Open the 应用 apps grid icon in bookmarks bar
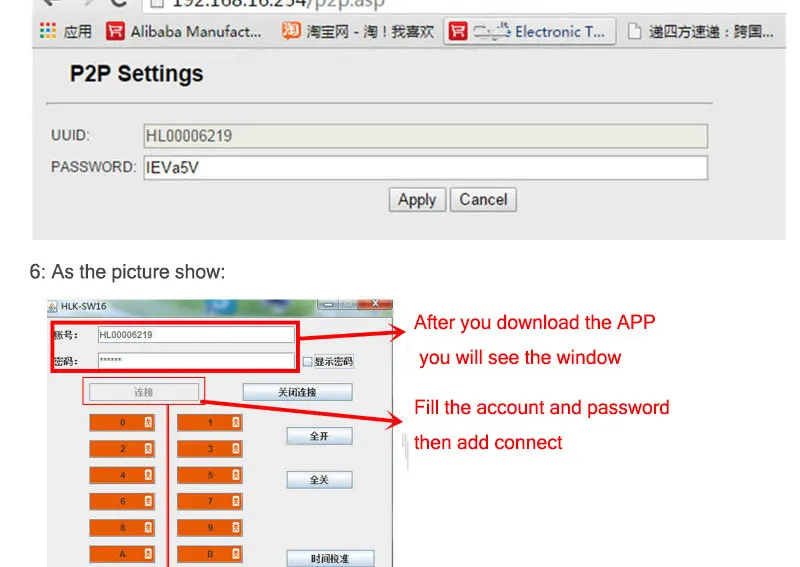The width and height of the screenshot is (800, 567). [x=47, y=31]
